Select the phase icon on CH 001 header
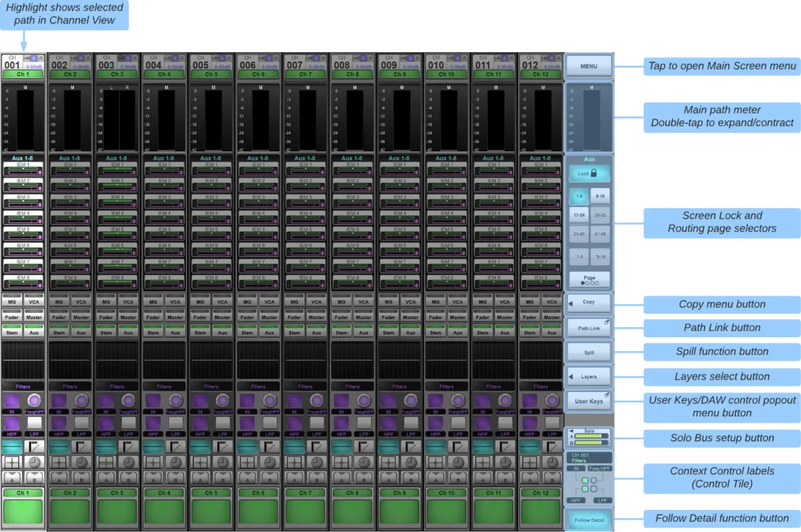801x532 pixels. pyautogui.click(x=41, y=58)
